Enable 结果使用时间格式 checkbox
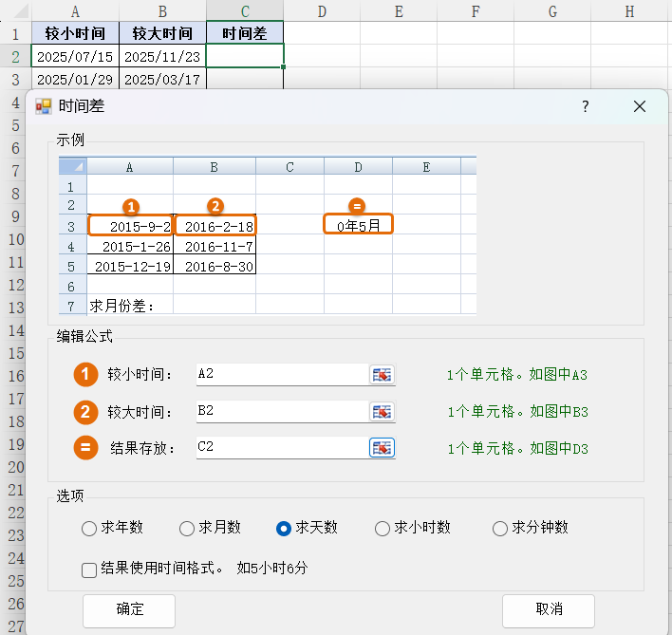Screen dimensions: 672x635 pos(90,570)
